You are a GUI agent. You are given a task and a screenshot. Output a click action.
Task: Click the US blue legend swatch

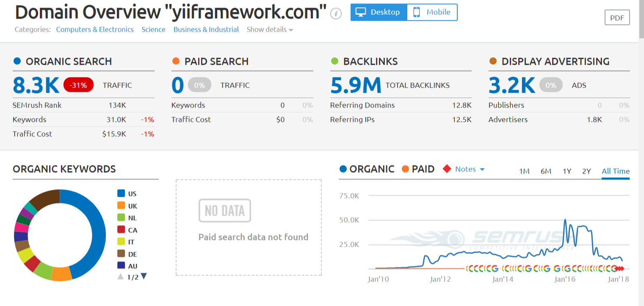[x=121, y=193]
